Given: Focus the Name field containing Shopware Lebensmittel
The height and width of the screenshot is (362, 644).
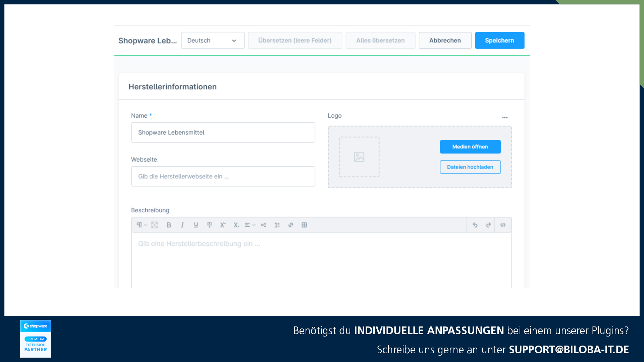Looking at the screenshot, I should click(x=223, y=132).
